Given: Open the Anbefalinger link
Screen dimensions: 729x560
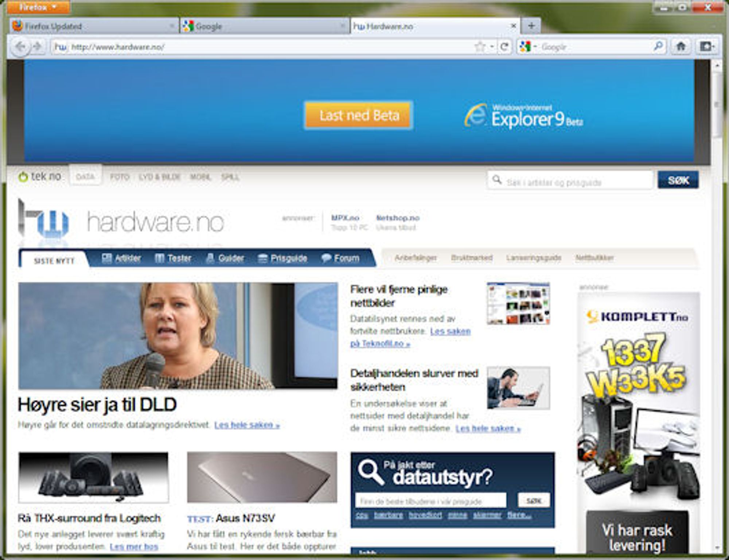Looking at the screenshot, I should pos(416,258).
